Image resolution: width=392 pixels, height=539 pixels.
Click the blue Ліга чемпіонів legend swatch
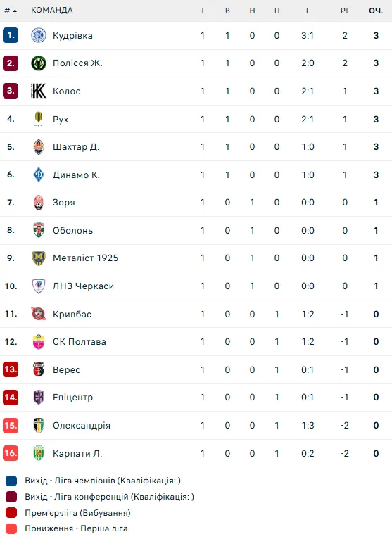11,481
